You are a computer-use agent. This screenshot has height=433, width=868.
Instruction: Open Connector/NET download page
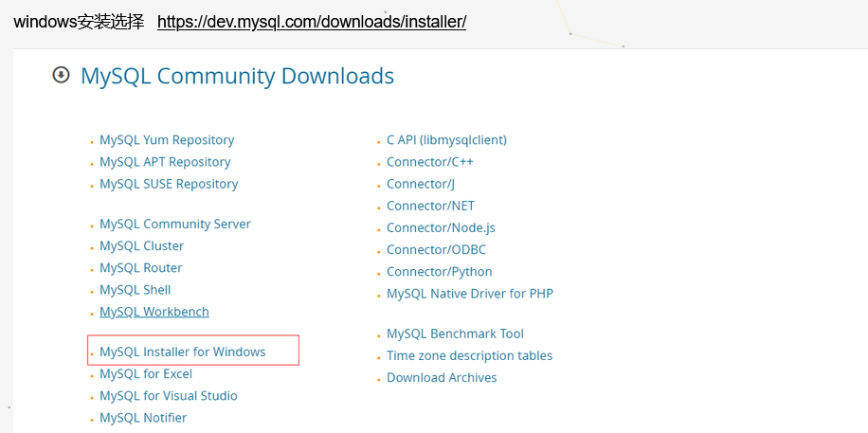coord(430,206)
